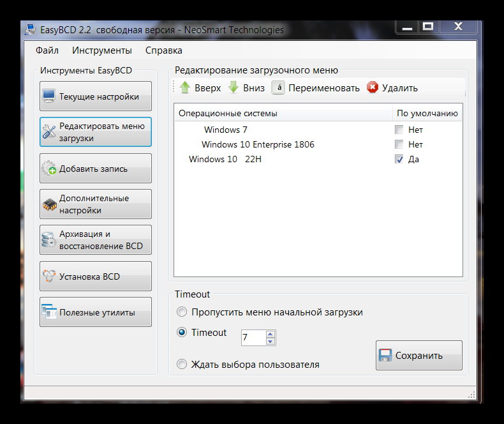This screenshot has width=504, height=424.
Task: Click the EasyBCD app icon in title bar
Action: point(31,29)
